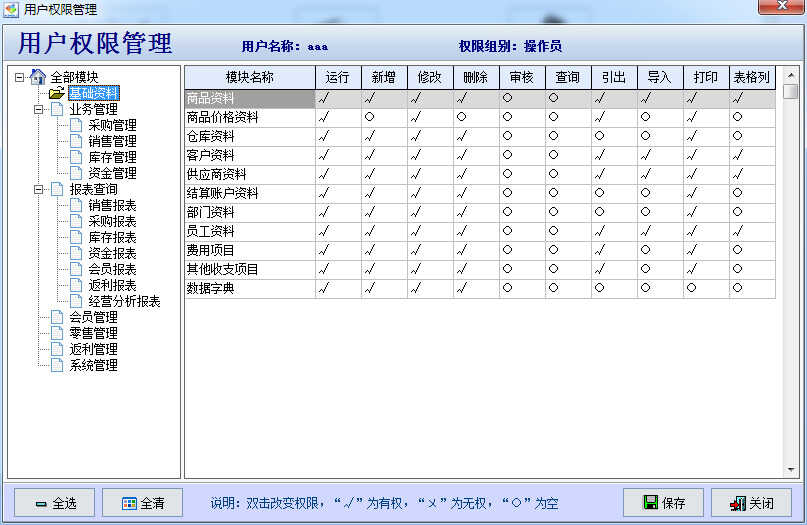Click the 模块名称 column header
Screen dimensions: 807x525
(250, 77)
